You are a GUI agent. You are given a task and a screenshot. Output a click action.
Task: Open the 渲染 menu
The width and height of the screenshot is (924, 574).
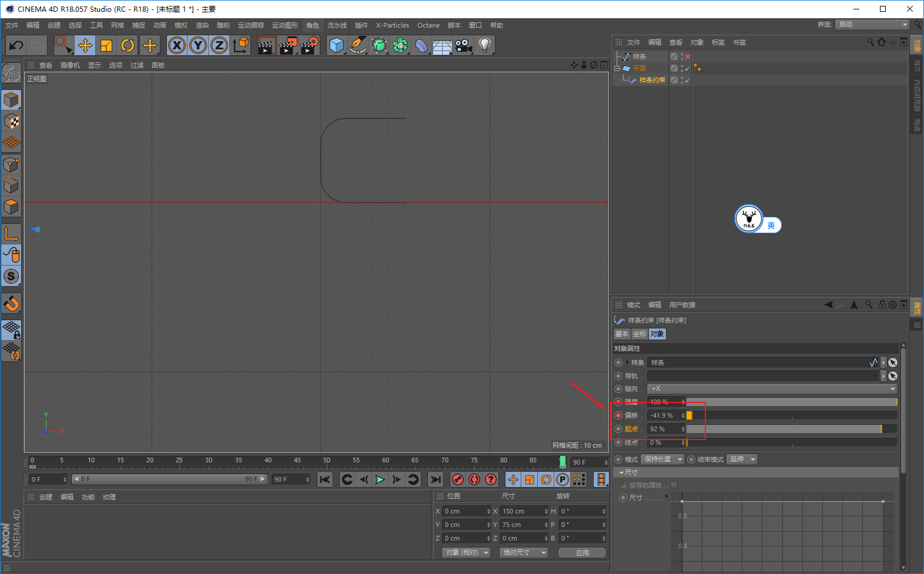click(x=202, y=25)
